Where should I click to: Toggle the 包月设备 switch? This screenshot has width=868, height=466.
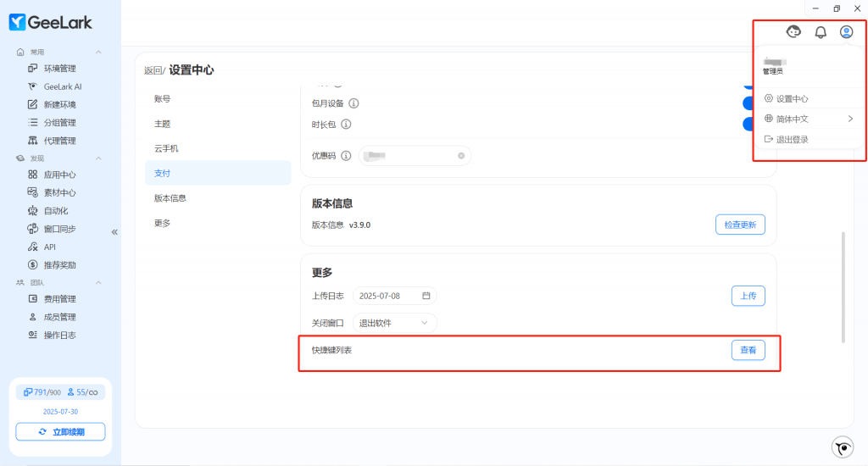pyautogui.click(x=750, y=103)
